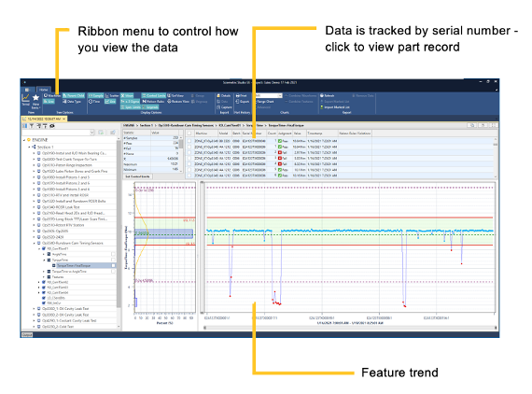Click the Nelson Rules ribbon button

pos(153,102)
